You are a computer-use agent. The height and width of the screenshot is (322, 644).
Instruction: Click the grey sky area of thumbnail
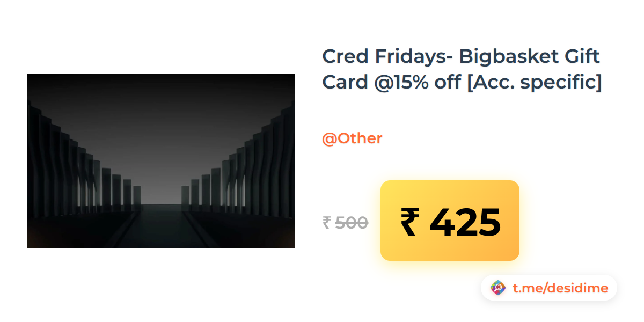(161, 118)
